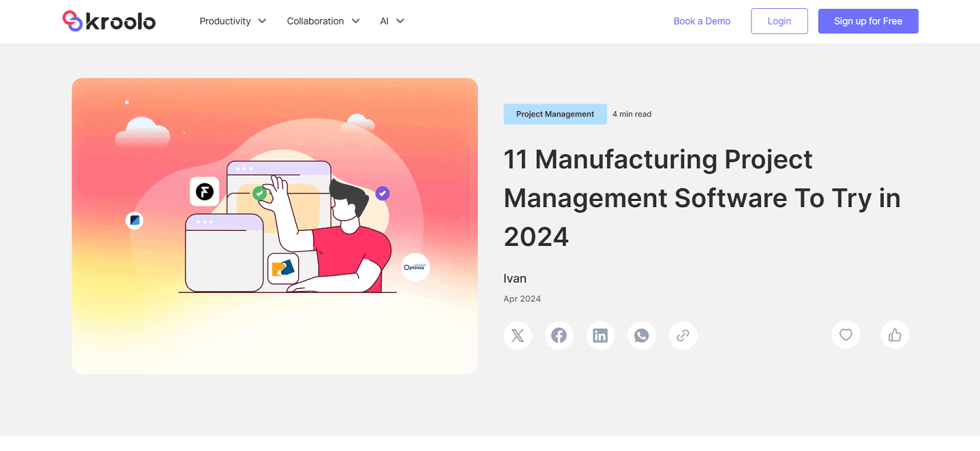Give the article a thumbs up
The height and width of the screenshot is (451, 980).
894,335
